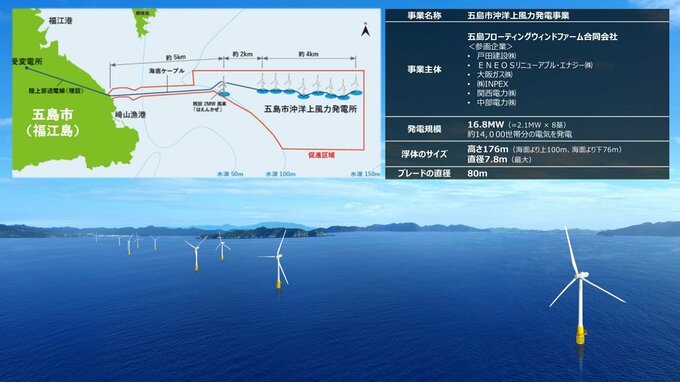Click the '受変電所' label on the map
Screen dimensions: 680x382
(x=27, y=62)
